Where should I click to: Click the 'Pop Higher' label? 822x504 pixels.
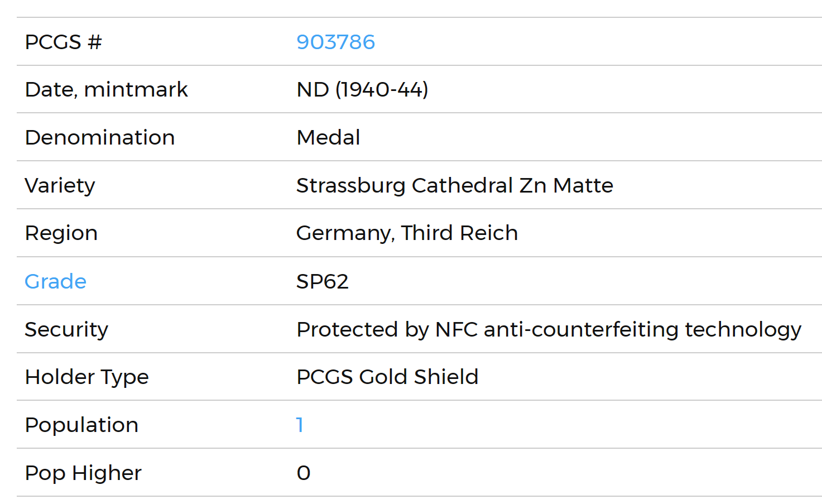tap(83, 473)
